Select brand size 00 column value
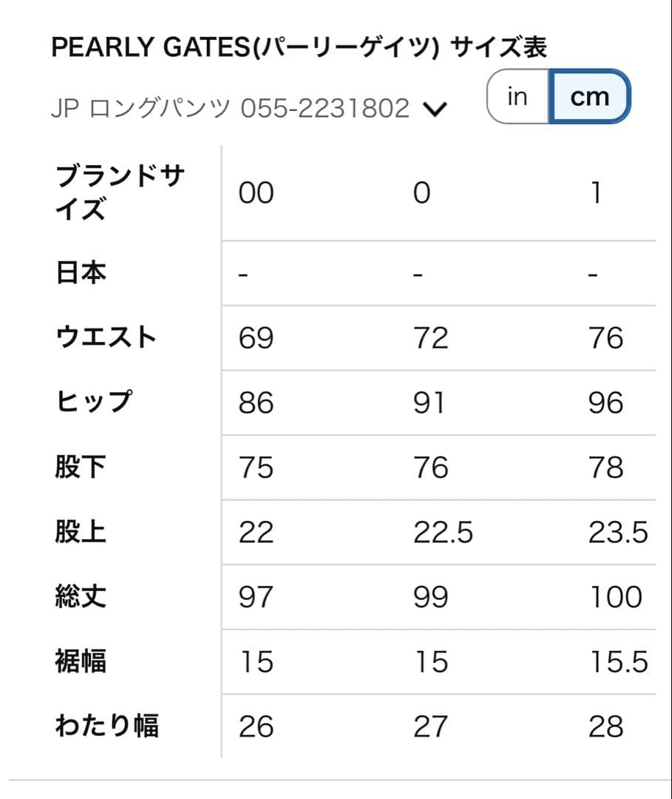 click(x=256, y=192)
